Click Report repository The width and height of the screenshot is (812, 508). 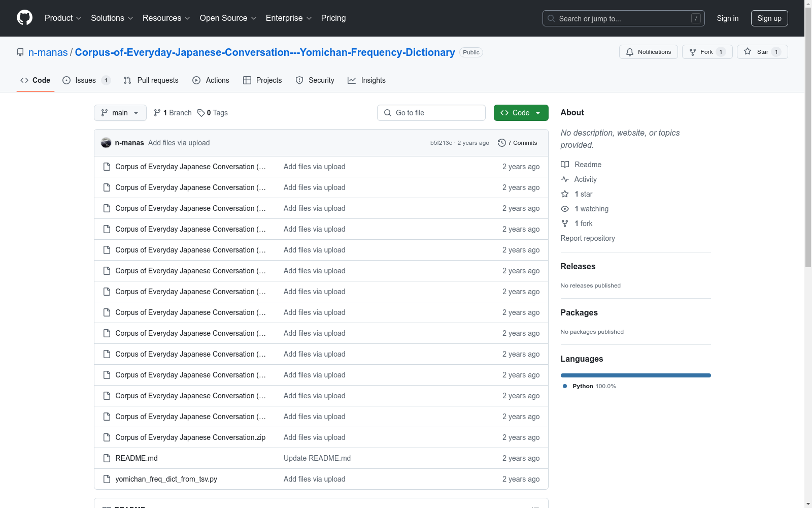pyautogui.click(x=588, y=238)
